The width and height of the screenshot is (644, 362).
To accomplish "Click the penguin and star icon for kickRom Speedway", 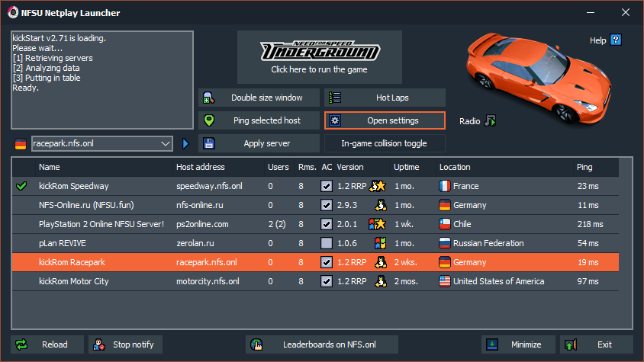I will [378, 186].
